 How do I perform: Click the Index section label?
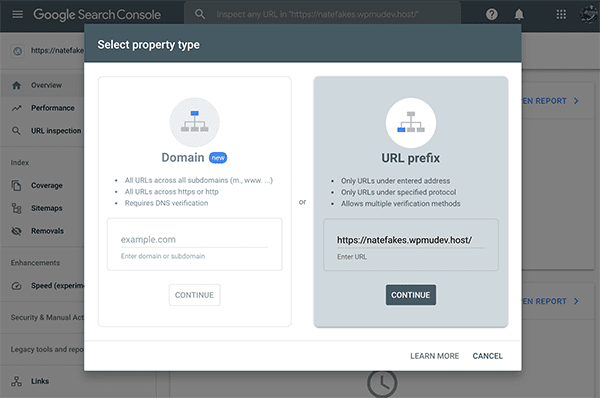tap(20, 163)
